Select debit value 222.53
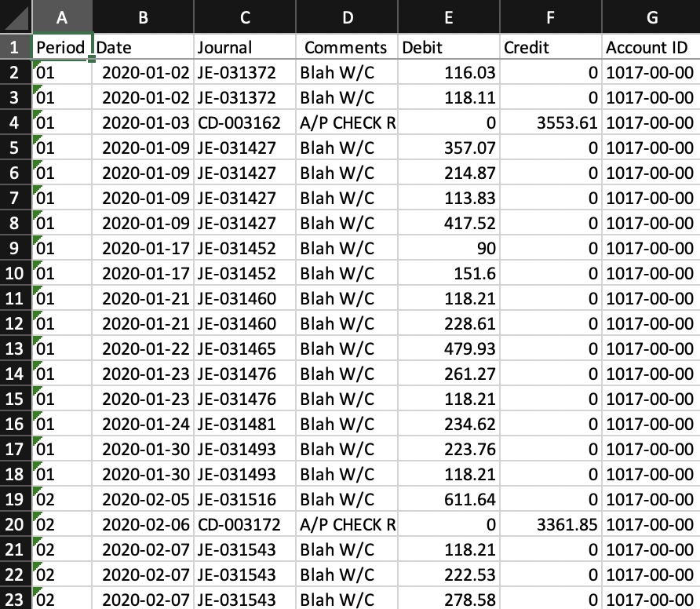Screen dimensions: 700x609 click(x=449, y=574)
